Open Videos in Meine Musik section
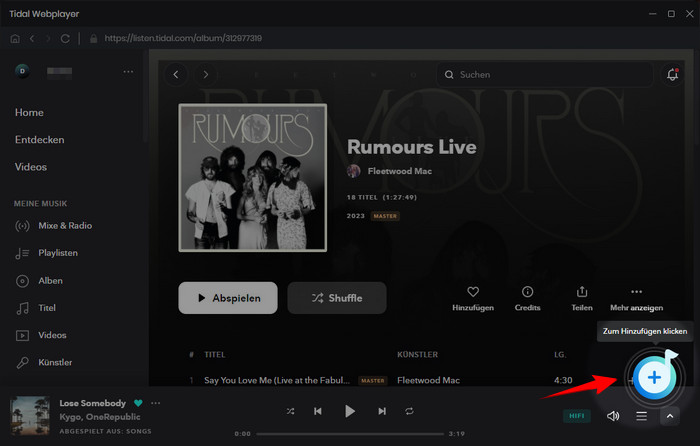Viewport: 700px width, 446px height. pos(41,335)
